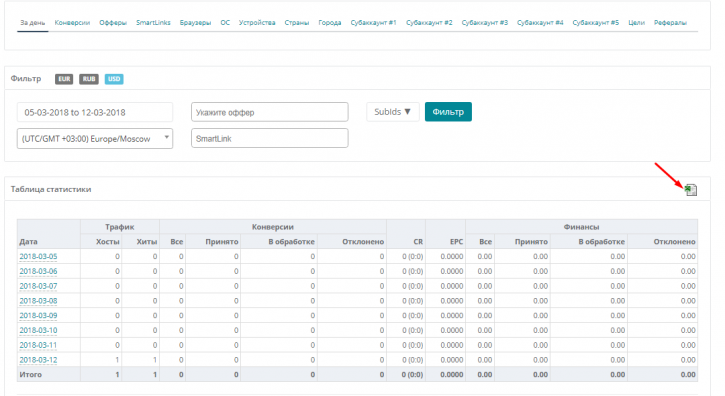Open the 2018-03-06 date link
The width and height of the screenshot is (725, 396).
(x=38, y=271)
